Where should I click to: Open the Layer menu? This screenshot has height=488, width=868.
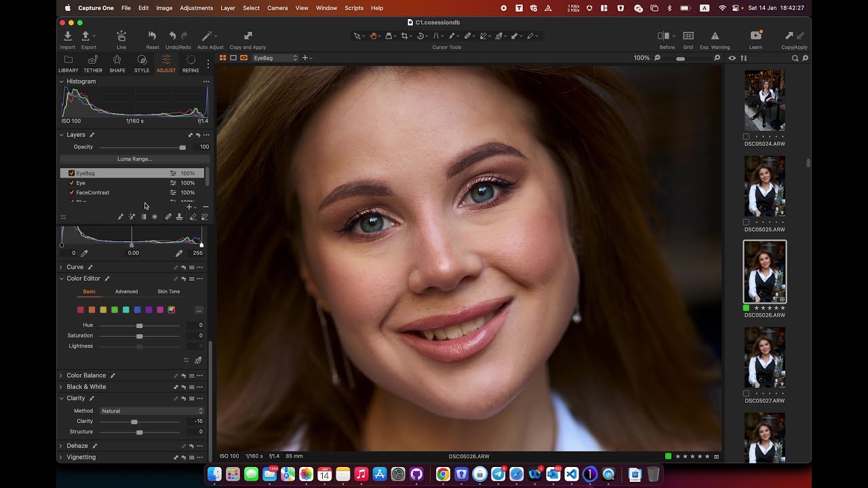(x=228, y=8)
